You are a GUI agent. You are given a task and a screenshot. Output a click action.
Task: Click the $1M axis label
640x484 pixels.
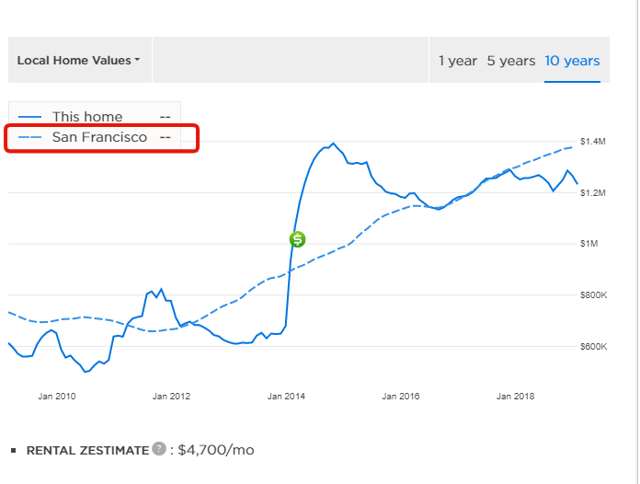click(x=589, y=244)
